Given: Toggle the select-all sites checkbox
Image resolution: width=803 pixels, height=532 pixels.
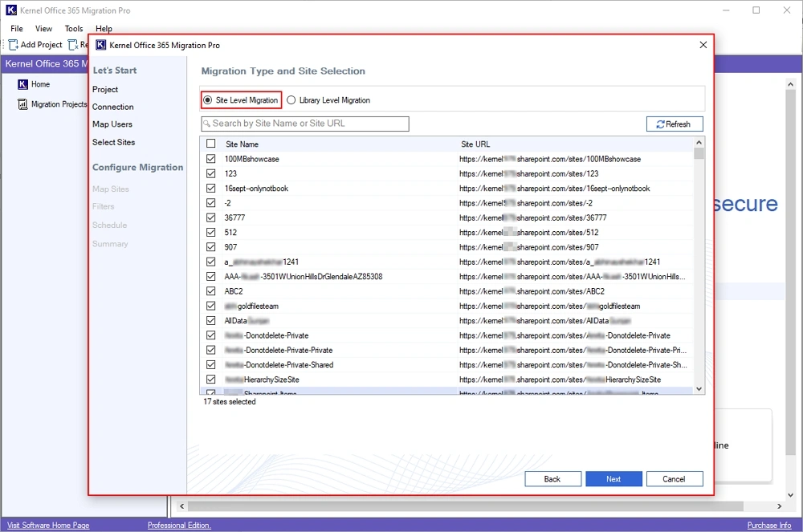Looking at the screenshot, I should click(211, 144).
